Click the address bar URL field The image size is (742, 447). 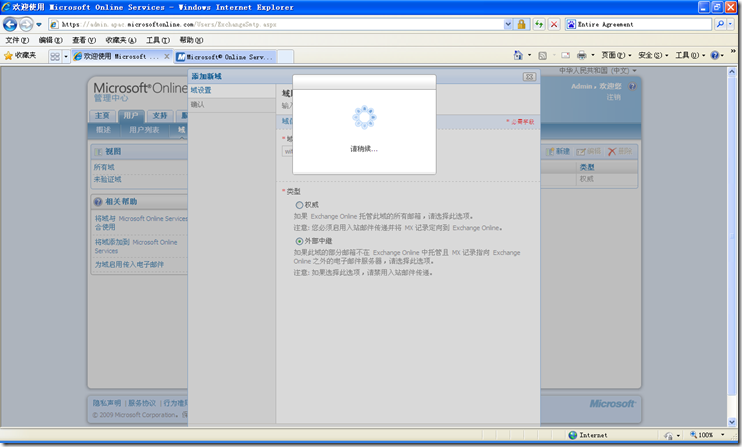pyautogui.click(x=277, y=24)
